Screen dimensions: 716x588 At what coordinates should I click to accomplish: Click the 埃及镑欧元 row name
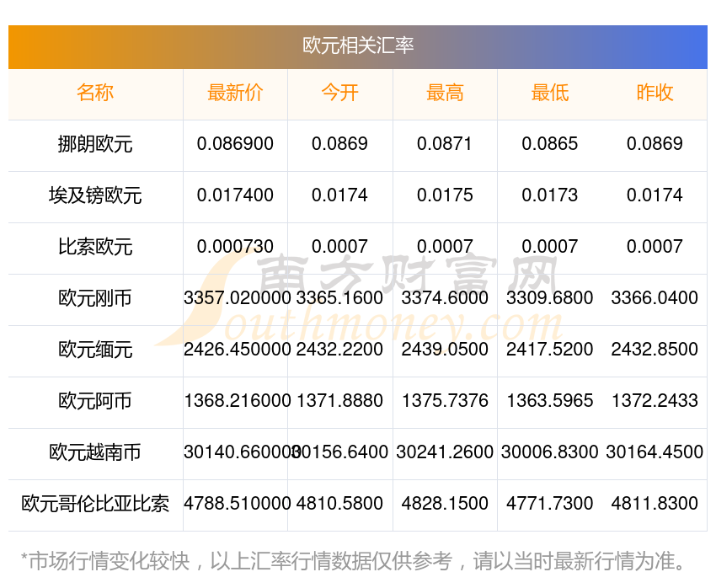click(x=95, y=195)
